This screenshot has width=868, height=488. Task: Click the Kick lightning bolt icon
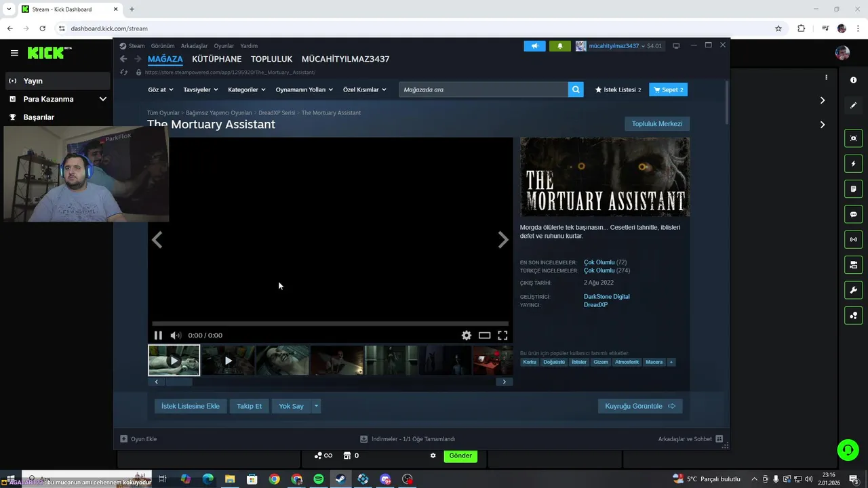[x=853, y=163]
